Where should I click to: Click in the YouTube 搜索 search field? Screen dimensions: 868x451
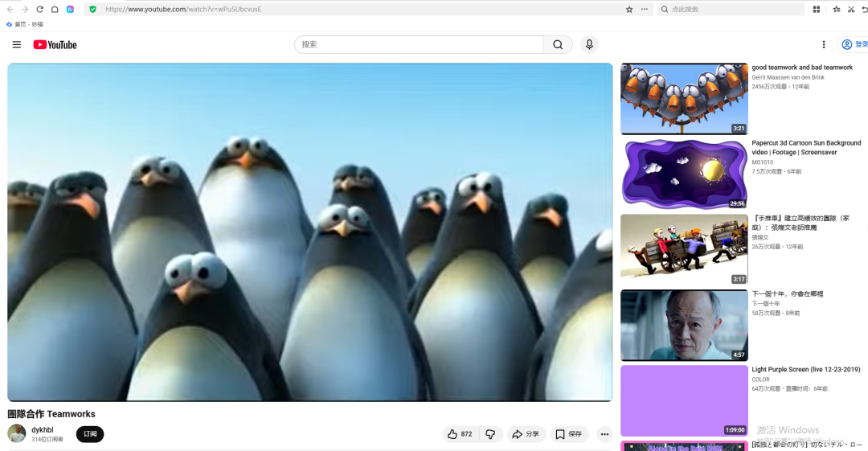[419, 45]
